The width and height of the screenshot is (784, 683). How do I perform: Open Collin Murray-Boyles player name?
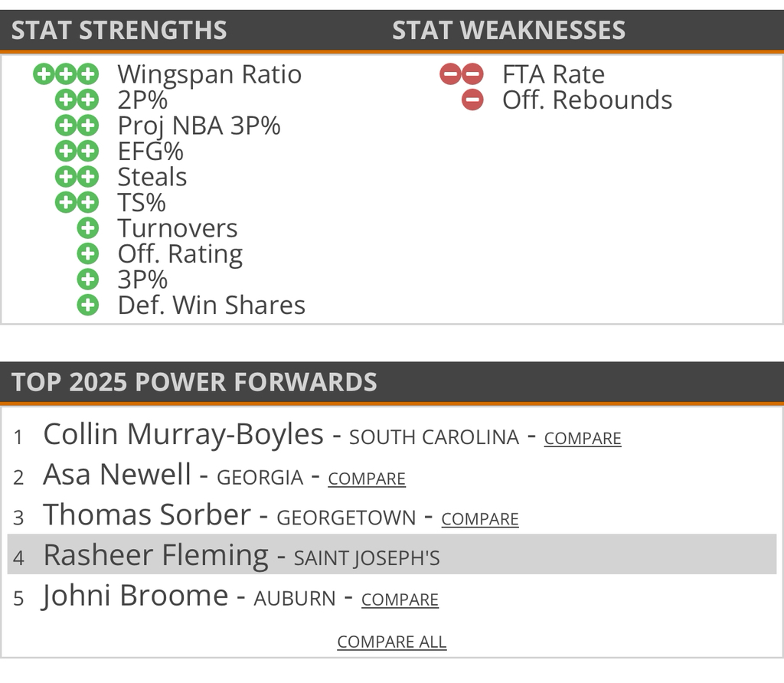(183, 434)
